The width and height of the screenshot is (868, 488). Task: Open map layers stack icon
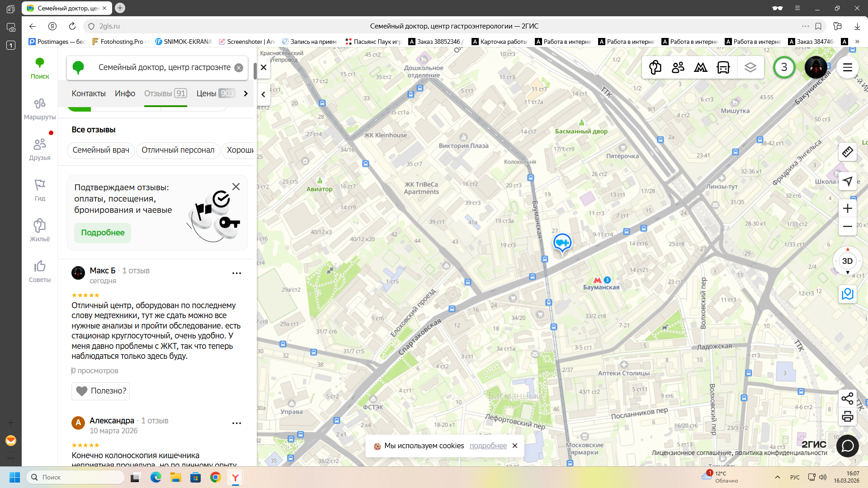point(750,68)
